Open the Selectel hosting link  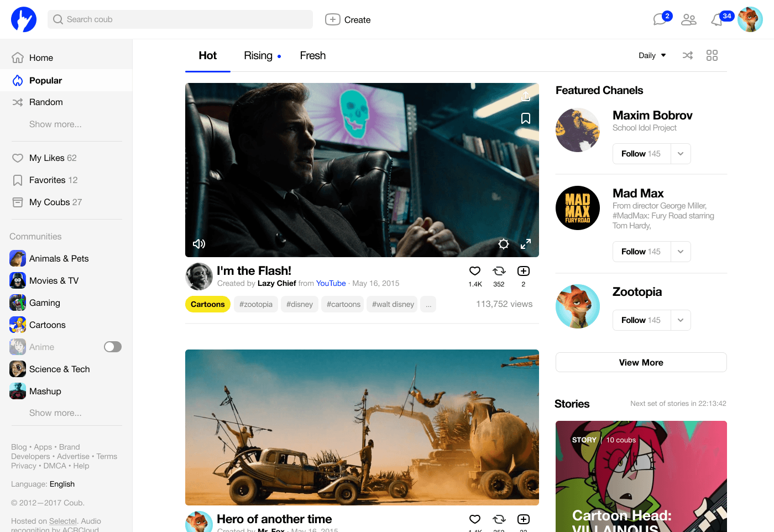click(63, 521)
